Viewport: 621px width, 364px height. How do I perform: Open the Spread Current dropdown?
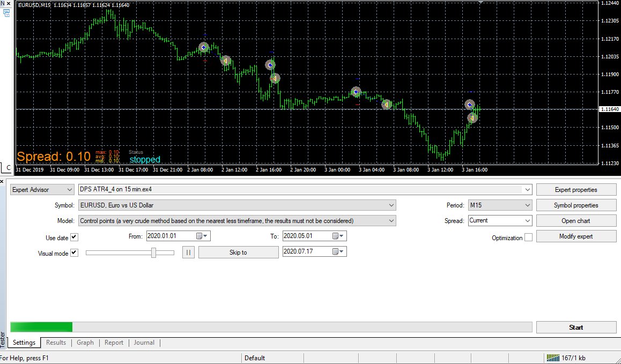coord(527,221)
